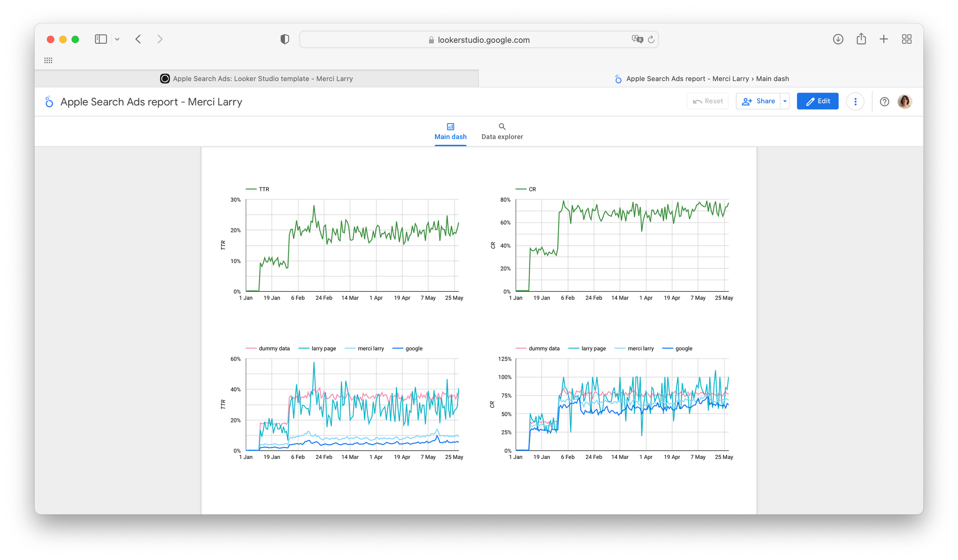Reload the page
Image resolution: width=958 pixels, height=560 pixels.
(x=651, y=40)
